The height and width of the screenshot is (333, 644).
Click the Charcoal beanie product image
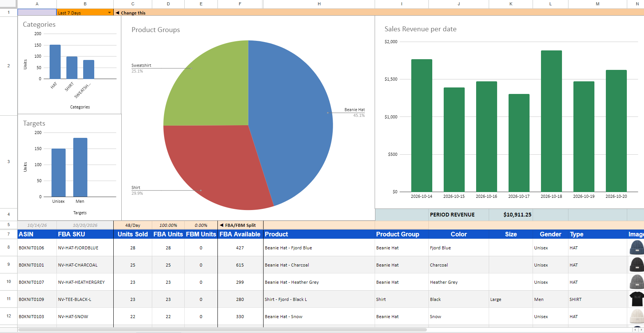[x=637, y=265]
